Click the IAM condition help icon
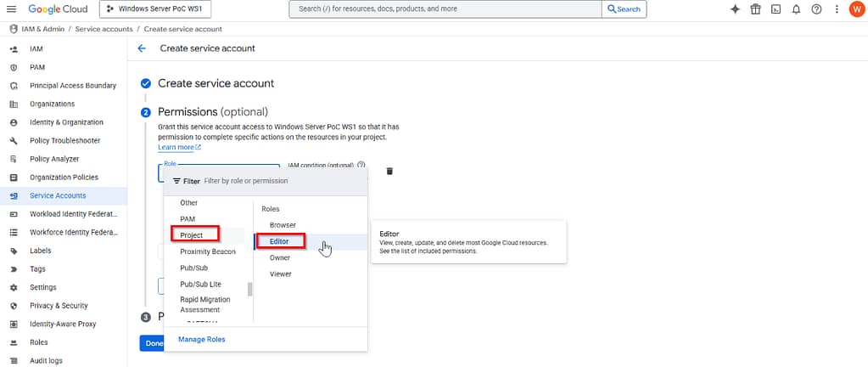The height and width of the screenshot is (367, 868). point(361,165)
